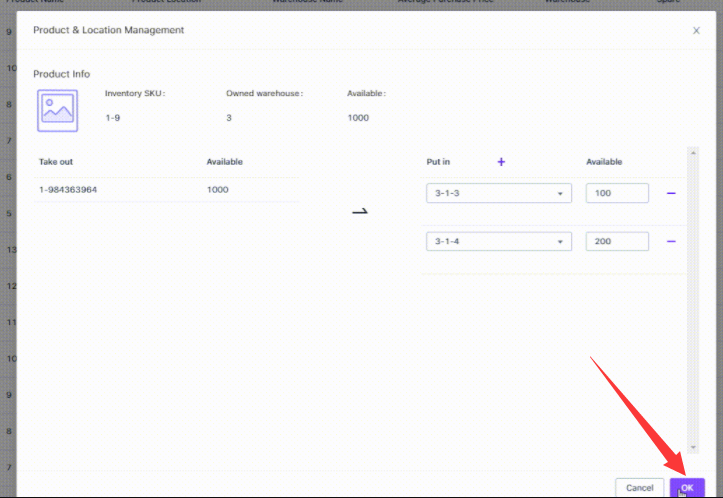Click the Put in column label
Image resolution: width=723 pixels, height=498 pixels.
[438, 162]
